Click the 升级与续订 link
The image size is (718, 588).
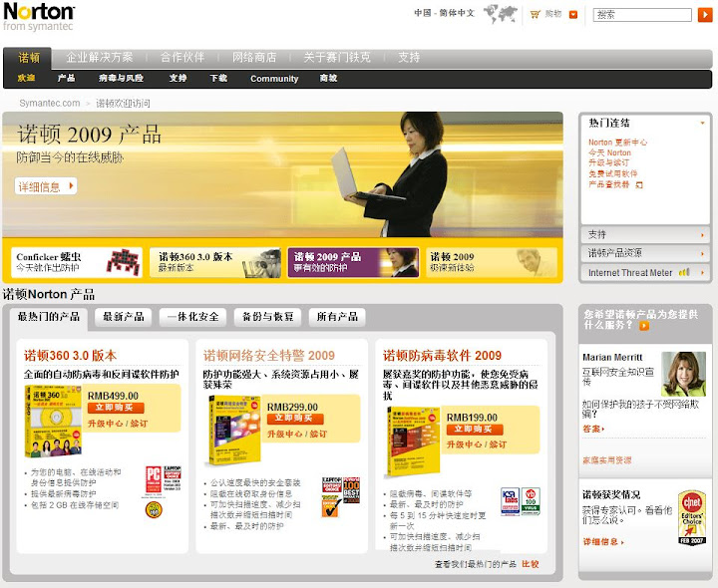click(608, 162)
